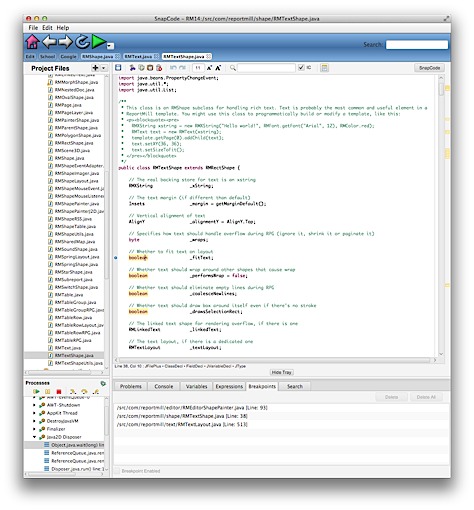Click the green icon beside the Processes title
Screen dimensions: 474x510
103,384
